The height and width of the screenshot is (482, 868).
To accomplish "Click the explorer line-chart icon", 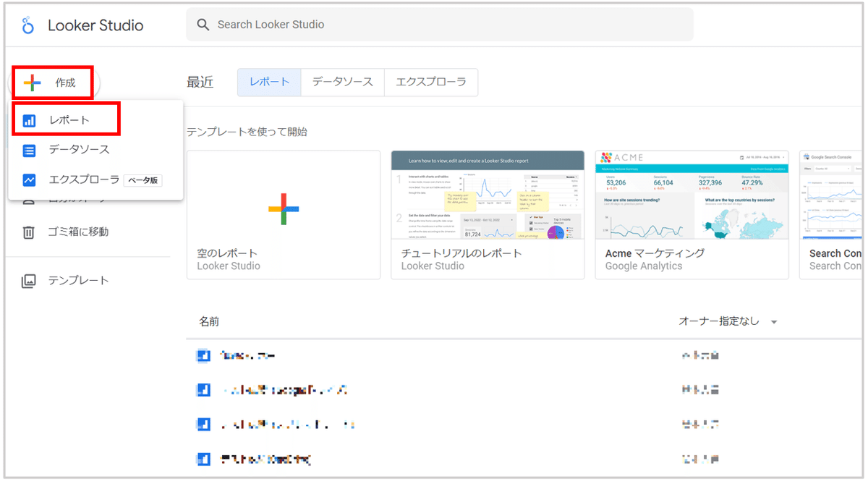I will coord(29,180).
